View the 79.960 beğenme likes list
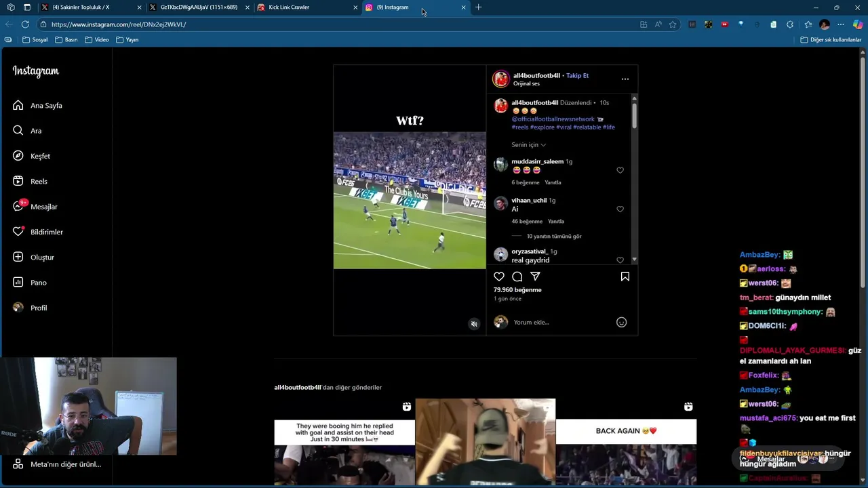This screenshot has width=868, height=488. pyautogui.click(x=517, y=290)
